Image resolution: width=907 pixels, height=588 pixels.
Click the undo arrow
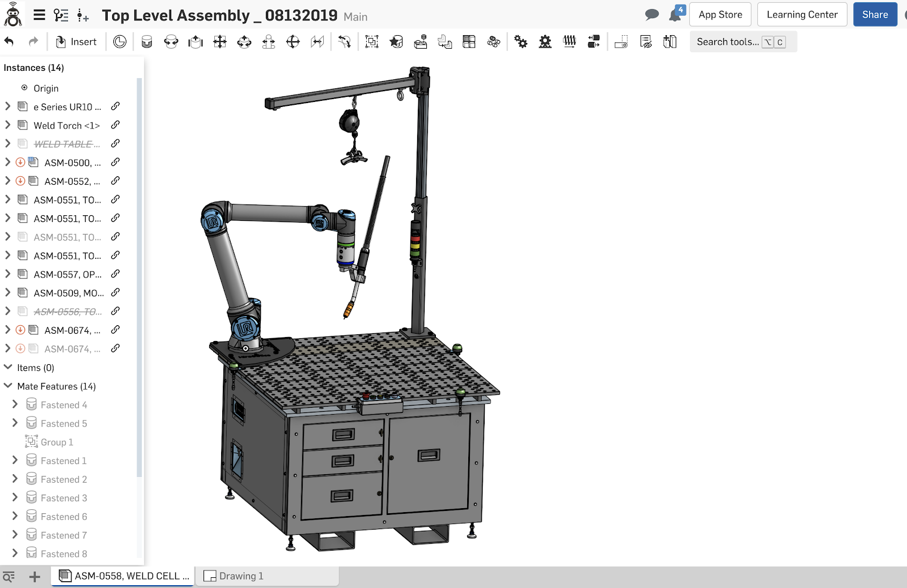(x=10, y=42)
